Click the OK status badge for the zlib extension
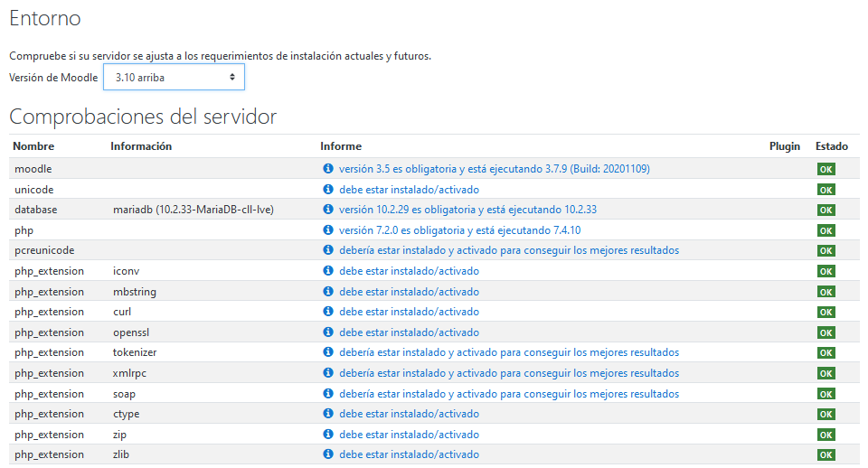This screenshot has width=868, height=468. [826, 454]
